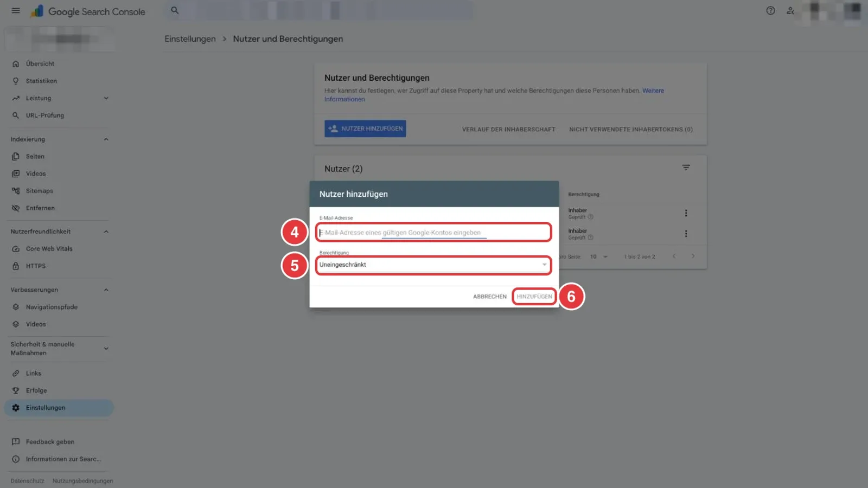Image resolution: width=868 pixels, height=488 pixels.
Task: Click the Core Web Vitals gauge icon
Action: tap(16, 249)
